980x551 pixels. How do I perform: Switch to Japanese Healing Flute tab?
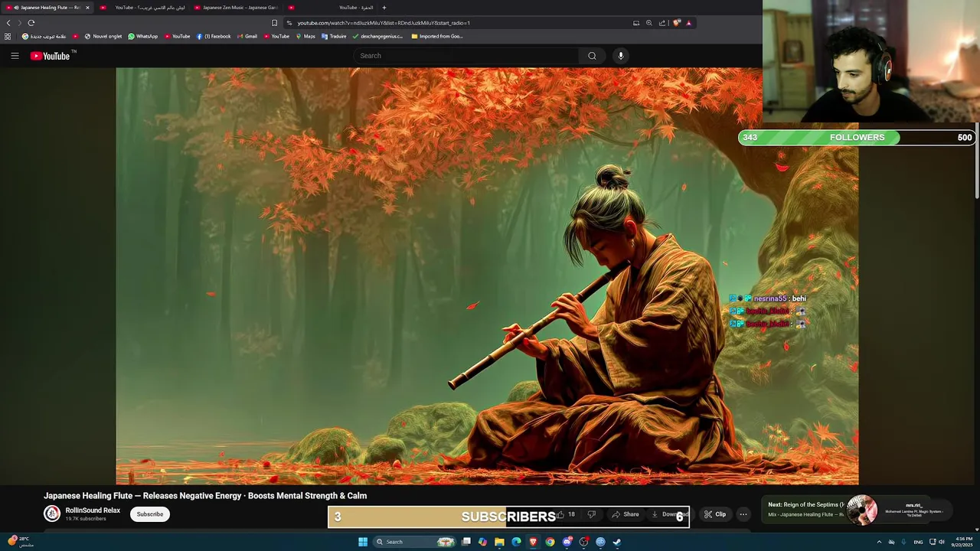click(47, 8)
